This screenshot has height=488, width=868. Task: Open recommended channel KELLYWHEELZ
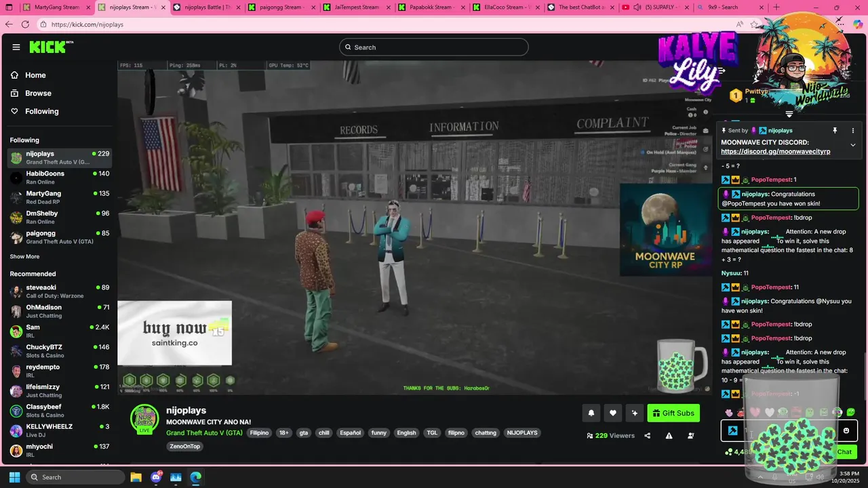point(60,430)
